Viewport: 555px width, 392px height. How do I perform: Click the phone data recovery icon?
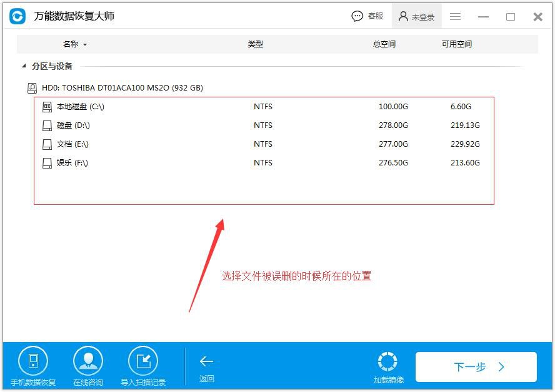[33, 360]
